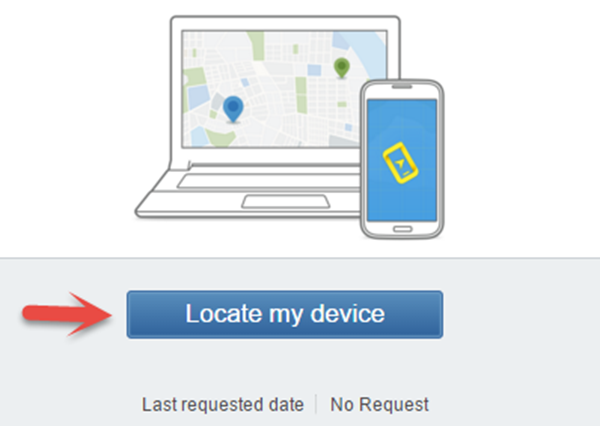Screen dimensions: 600x426
Task: Select the blue map pin marker
Action: tap(233, 109)
